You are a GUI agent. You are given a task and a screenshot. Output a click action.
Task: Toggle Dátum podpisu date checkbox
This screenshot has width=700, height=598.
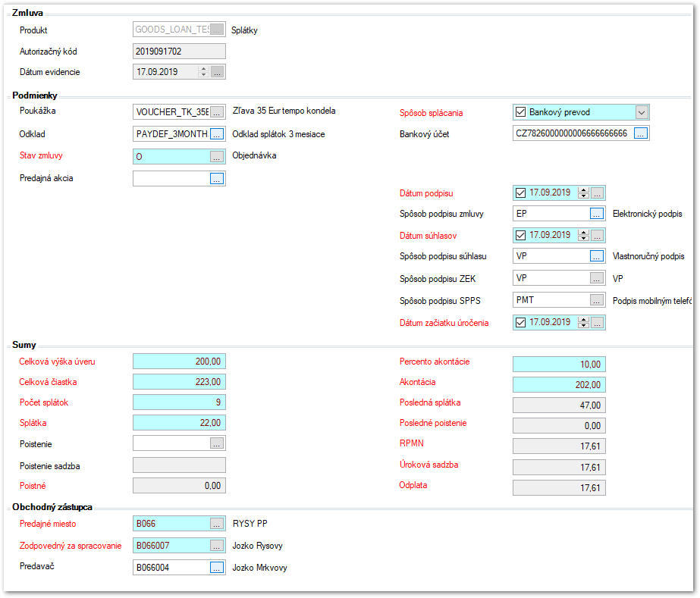click(520, 193)
